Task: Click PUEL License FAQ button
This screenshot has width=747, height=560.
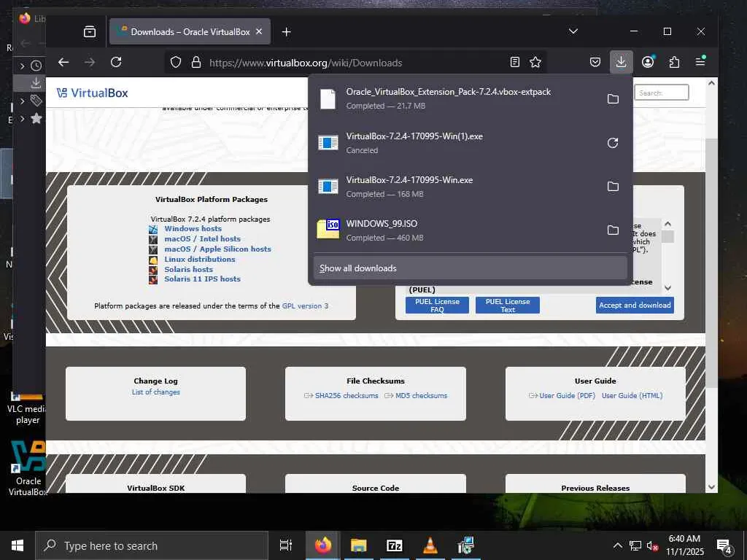Action: (x=438, y=306)
